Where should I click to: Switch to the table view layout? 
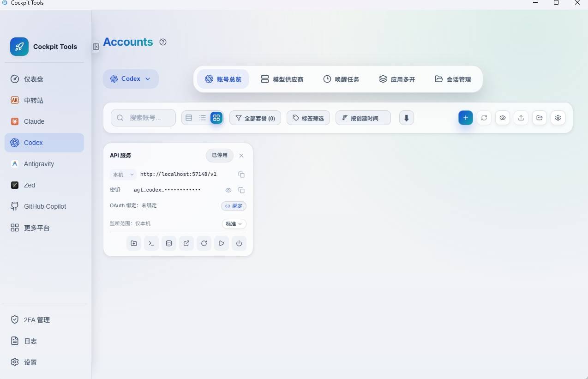tap(189, 118)
